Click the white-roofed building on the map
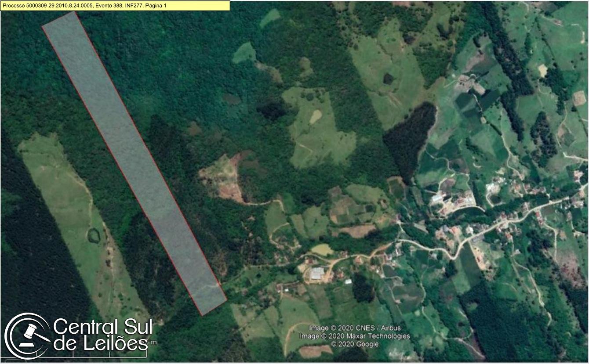589x364 pixels. (x=317, y=274)
